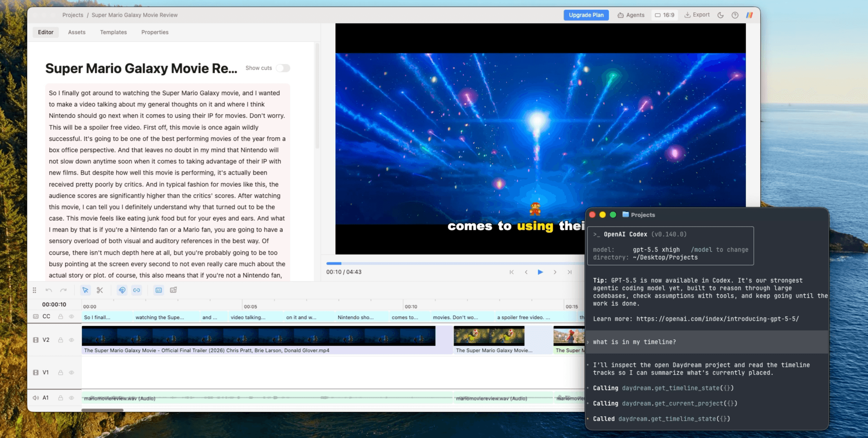Go to Projects breadcrumb
868x438 pixels.
click(73, 15)
